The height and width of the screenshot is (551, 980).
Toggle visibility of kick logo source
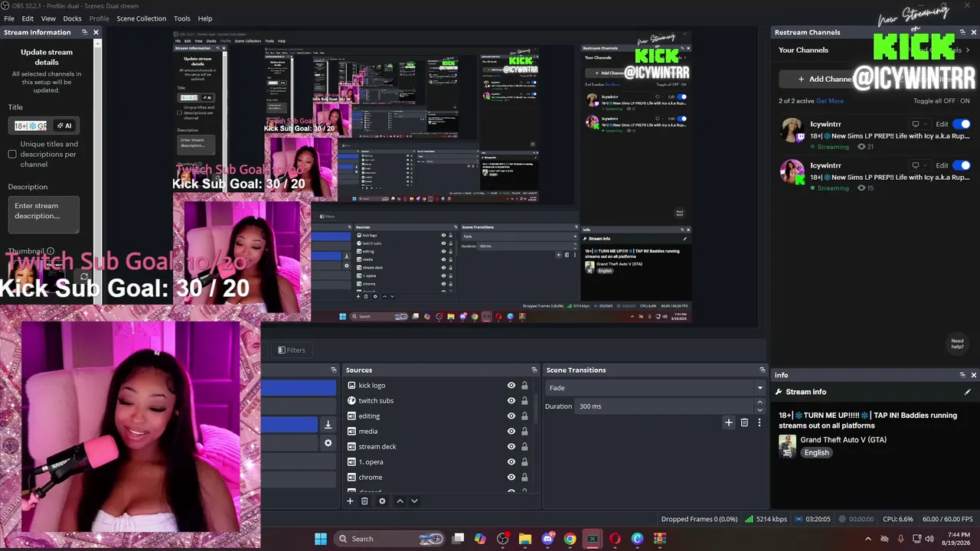(x=511, y=386)
